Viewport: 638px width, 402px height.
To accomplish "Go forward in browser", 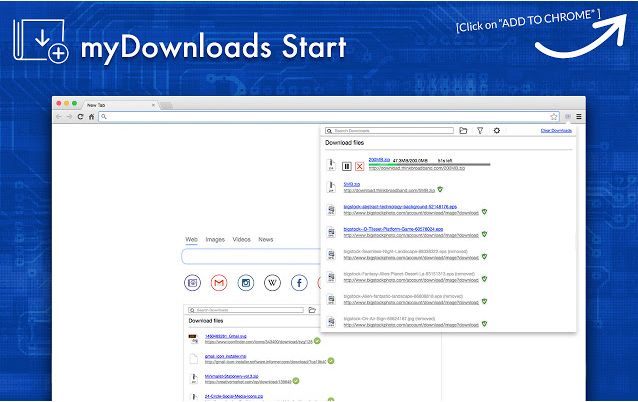I will tap(69, 117).
